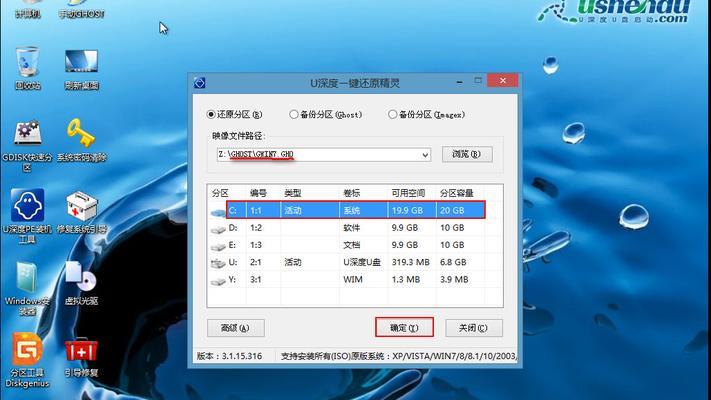Image resolution: width=711 pixels, height=400 pixels.
Task: Click the dialog title bar app icon
Action: tap(200, 83)
